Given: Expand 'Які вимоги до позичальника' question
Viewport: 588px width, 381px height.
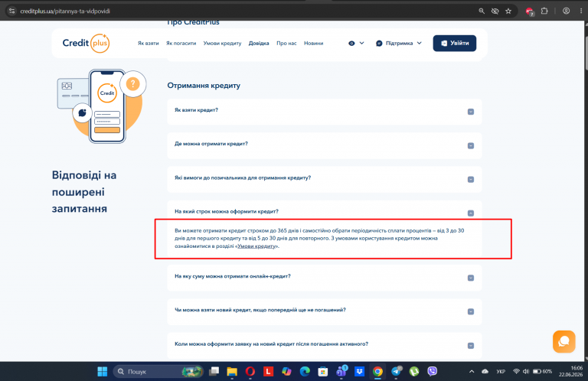Looking at the screenshot, I should (325, 179).
